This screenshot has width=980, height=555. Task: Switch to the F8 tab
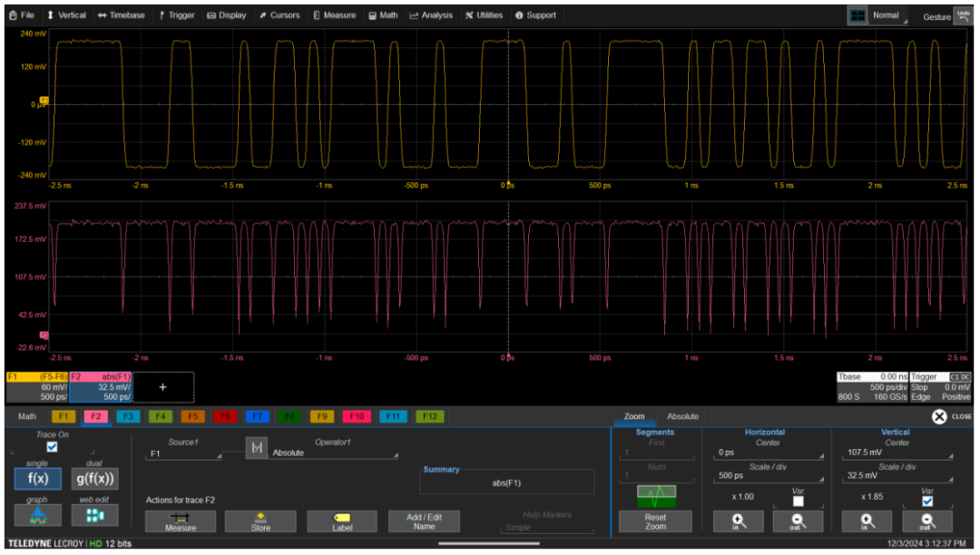(290, 416)
